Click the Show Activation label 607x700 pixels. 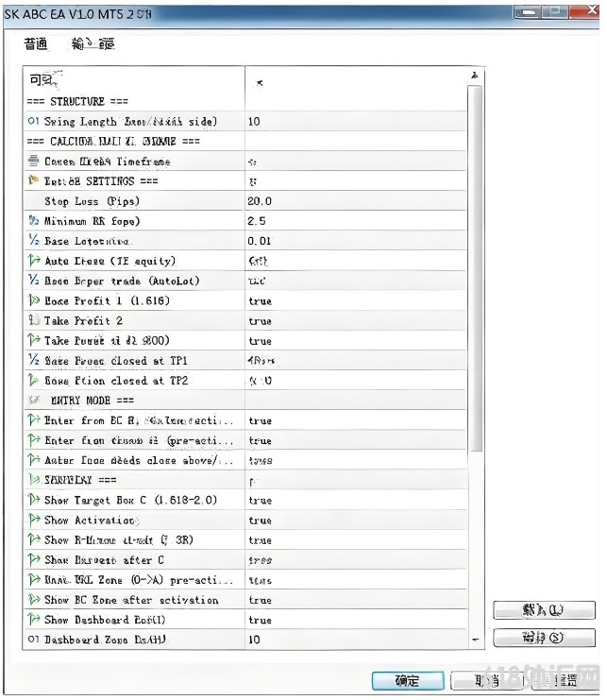point(90,521)
